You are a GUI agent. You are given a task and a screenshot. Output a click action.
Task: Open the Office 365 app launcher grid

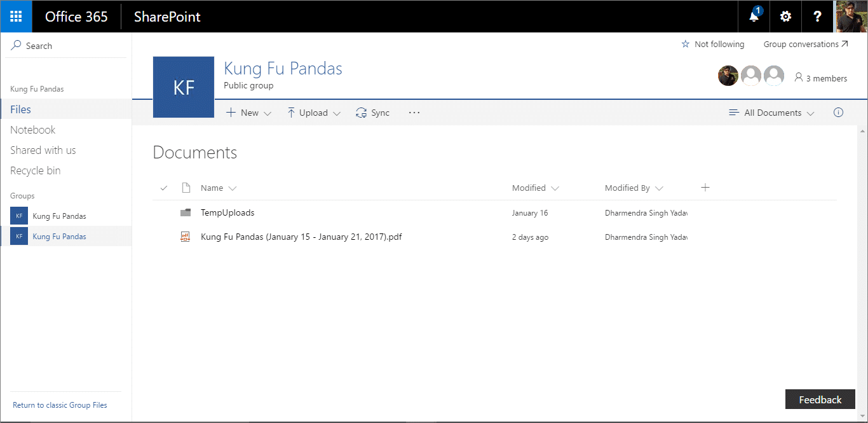16,17
